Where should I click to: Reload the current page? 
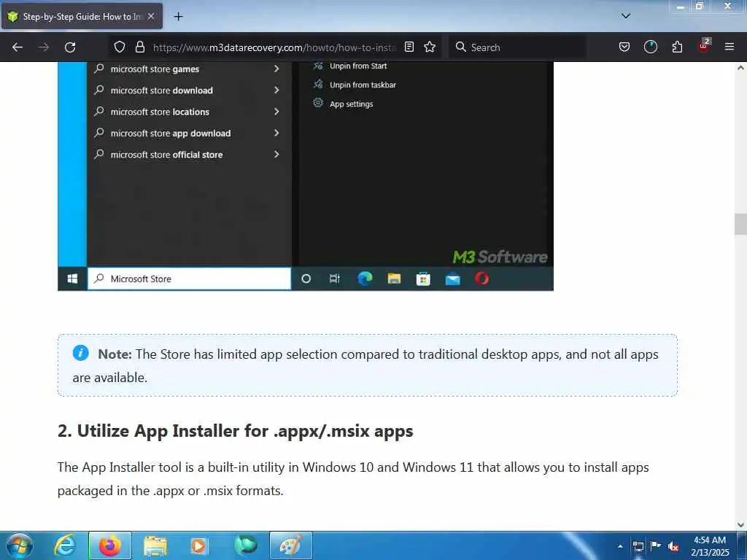[x=70, y=47]
